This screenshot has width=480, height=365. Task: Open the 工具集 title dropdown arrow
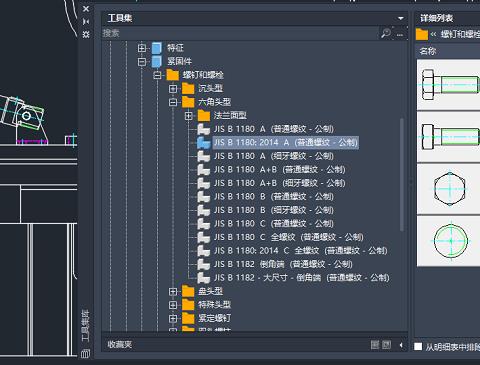(401, 18)
